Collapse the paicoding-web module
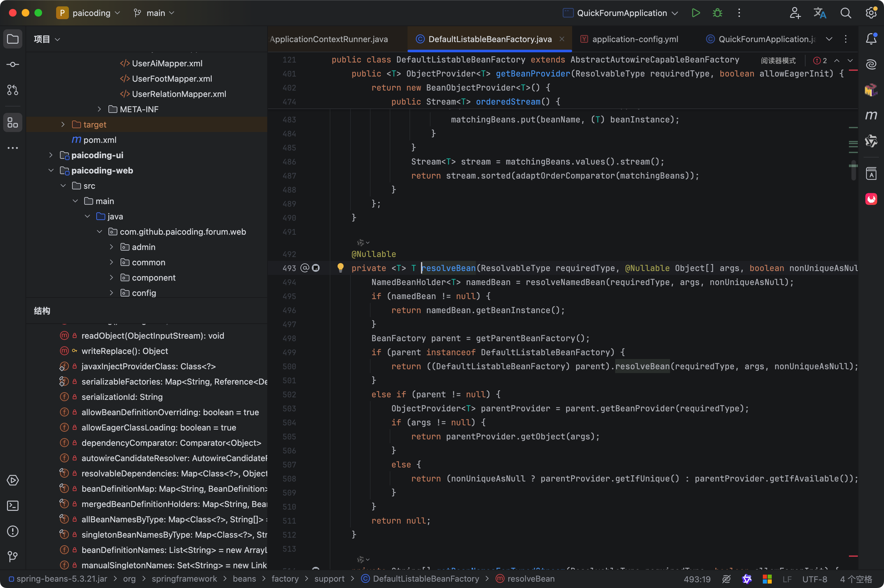This screenshot has height=588, width=884. pos(51,171)
